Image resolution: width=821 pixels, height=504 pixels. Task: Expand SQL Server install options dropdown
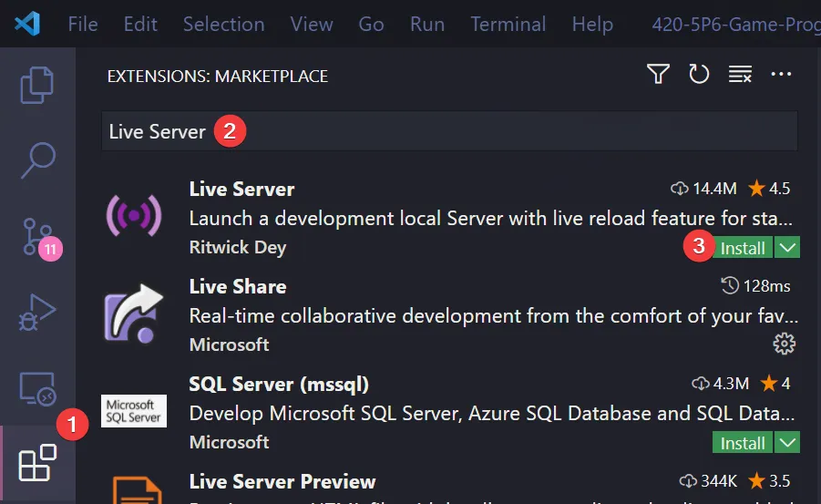787,443
